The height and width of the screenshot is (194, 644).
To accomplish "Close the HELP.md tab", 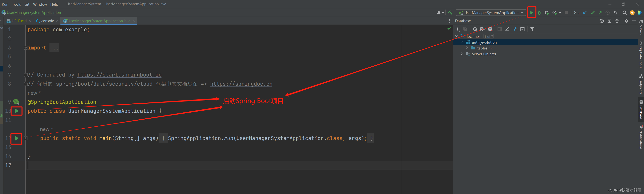I will pos(30,21).
